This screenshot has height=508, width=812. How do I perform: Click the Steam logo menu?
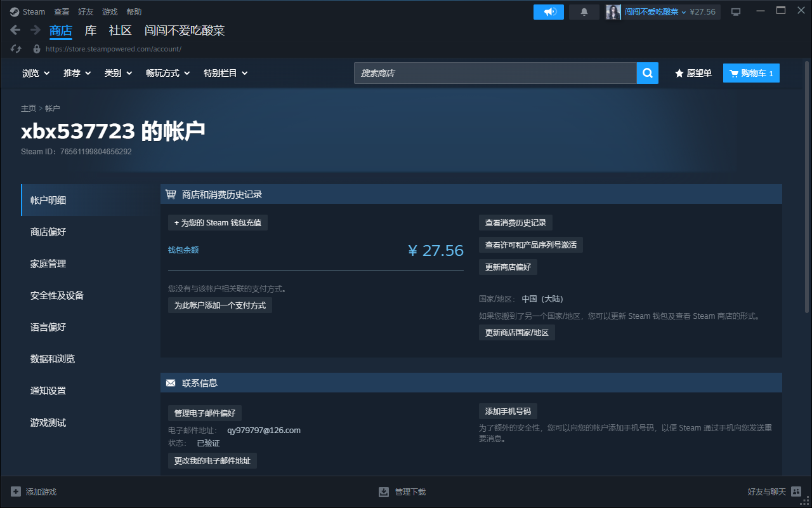tap(27, 11)
